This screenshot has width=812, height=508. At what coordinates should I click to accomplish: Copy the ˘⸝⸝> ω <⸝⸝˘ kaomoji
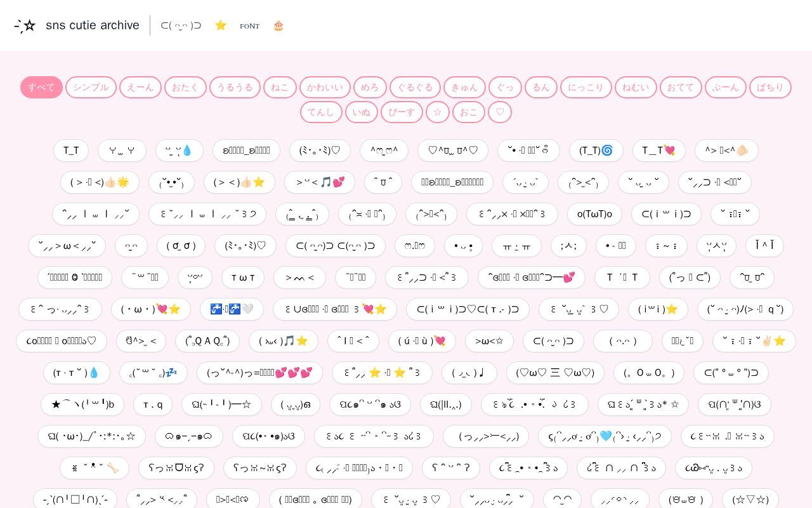coord(67,246)
